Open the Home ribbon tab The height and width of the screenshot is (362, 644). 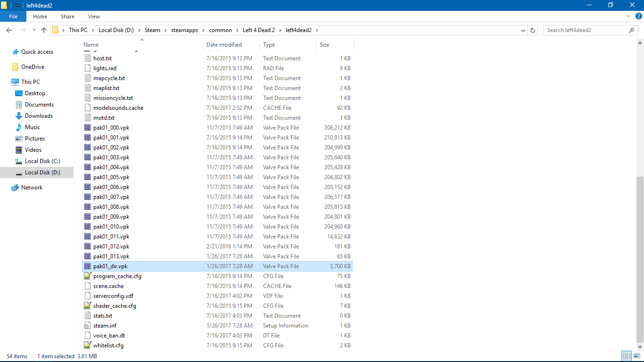pos(40,16)
